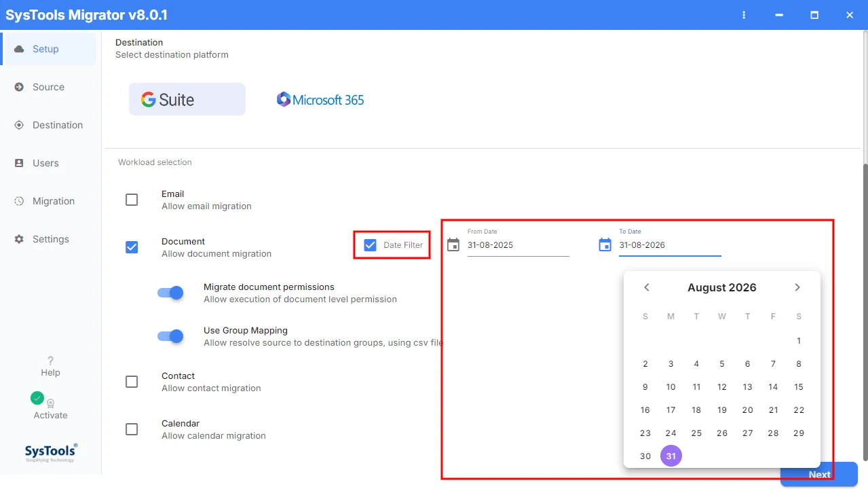
Task: Choose the Microsoft 365 destination platform
Action: click(x=320, y=100)
